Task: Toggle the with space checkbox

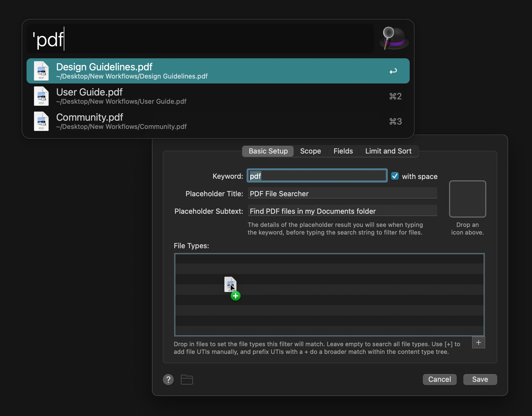Action: pos(395,176)
